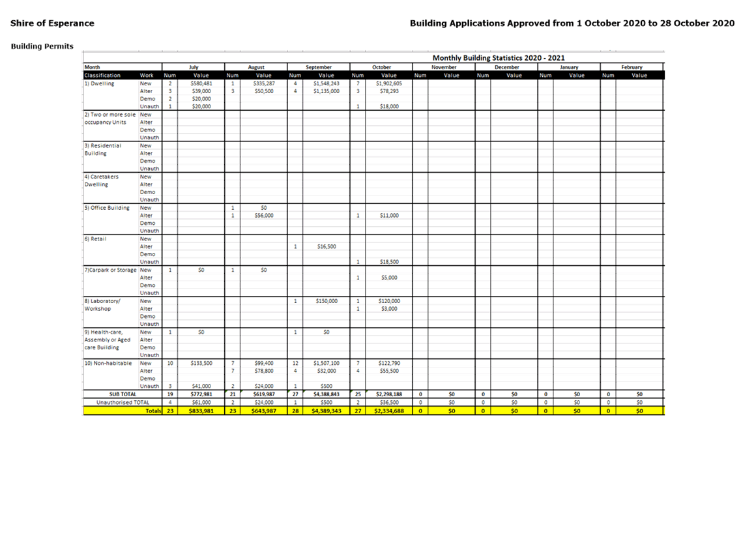The height and width of the screenshot is (535, 756).
Task: Click the October office value $11,000
Action: tap(389, 216)
